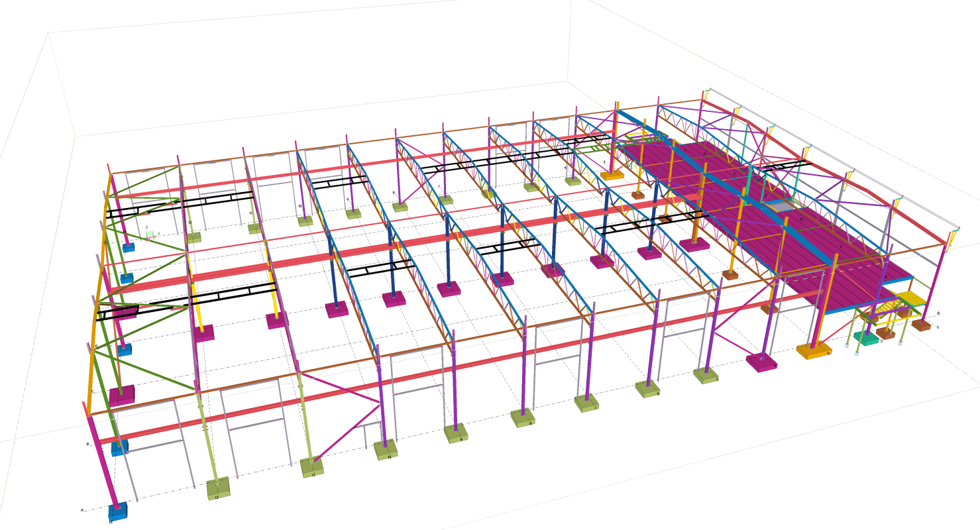The image size is (980, 530).
Task: Click the front-row green footing labeled 9
Action: click(x=456, y=433)
